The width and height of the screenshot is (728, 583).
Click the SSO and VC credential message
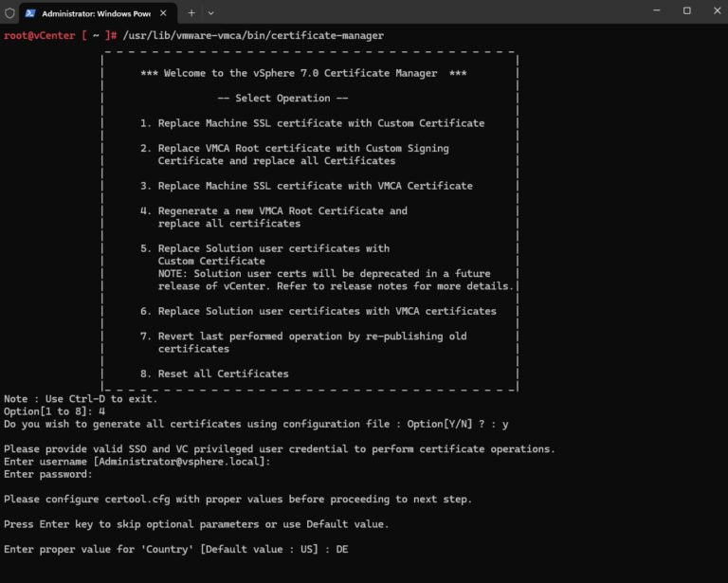tap(280, 449)
